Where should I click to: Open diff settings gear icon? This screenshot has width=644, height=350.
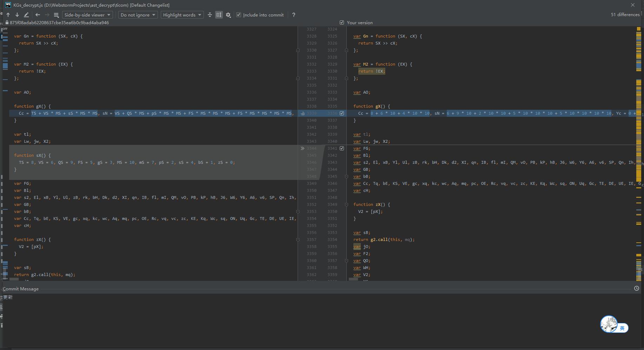228,15
